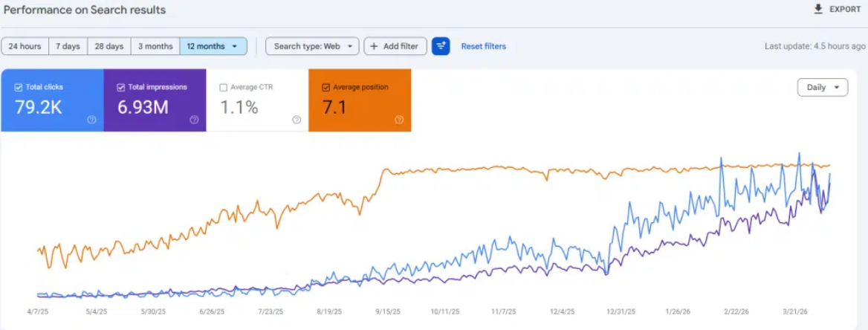Click Reset filters link
Screen dimensions: 868x330
tap(483, 47)
